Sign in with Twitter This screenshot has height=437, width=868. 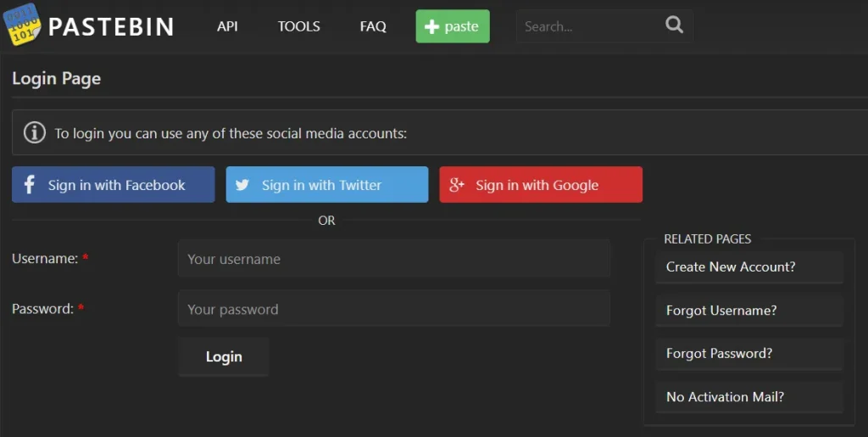pos(327,184)
